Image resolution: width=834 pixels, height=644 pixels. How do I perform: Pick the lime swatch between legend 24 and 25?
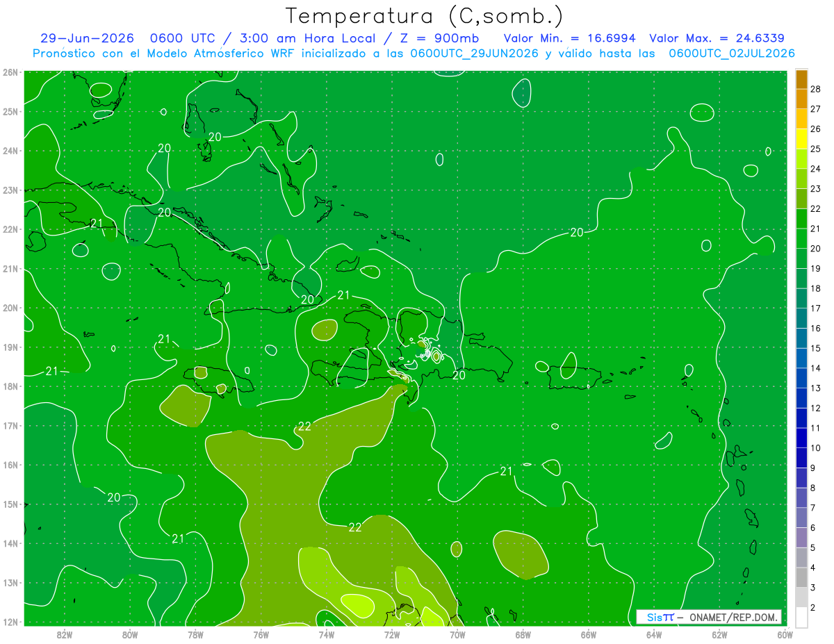click(801, 158)
